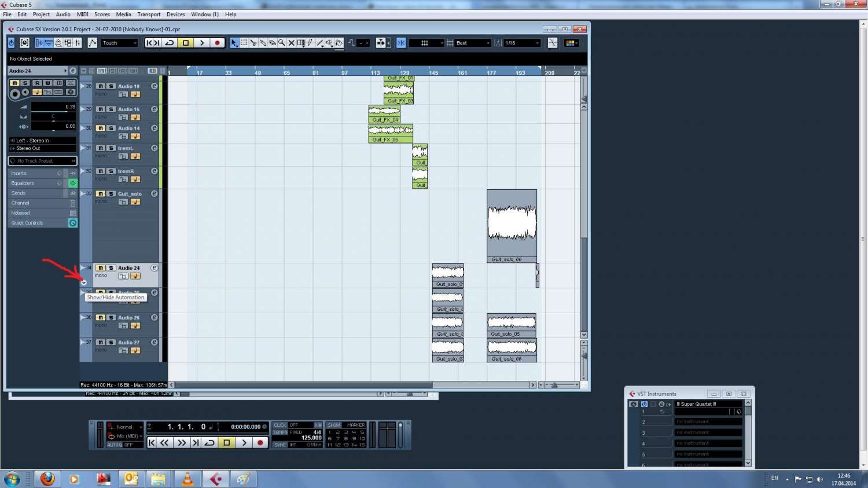Toggle musical timebase on Audio 15 track
This screenshot has width=868, height=488.
tap(135, 118)
